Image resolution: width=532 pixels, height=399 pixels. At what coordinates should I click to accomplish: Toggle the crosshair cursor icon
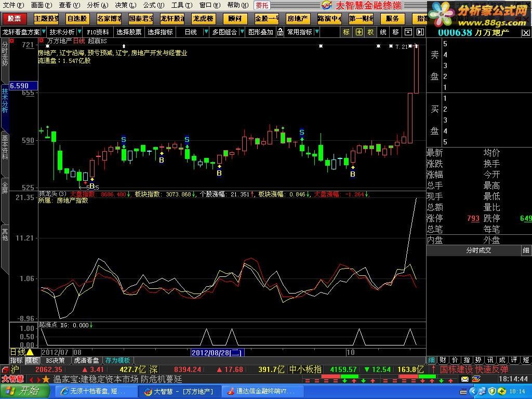pos(359,32)
